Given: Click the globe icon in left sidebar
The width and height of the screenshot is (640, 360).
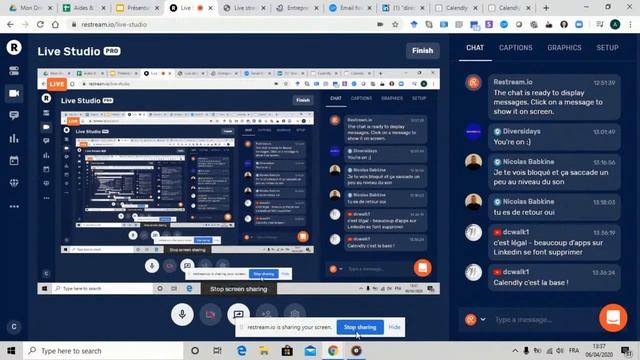Looking at the screenshot, I should 14,183.
